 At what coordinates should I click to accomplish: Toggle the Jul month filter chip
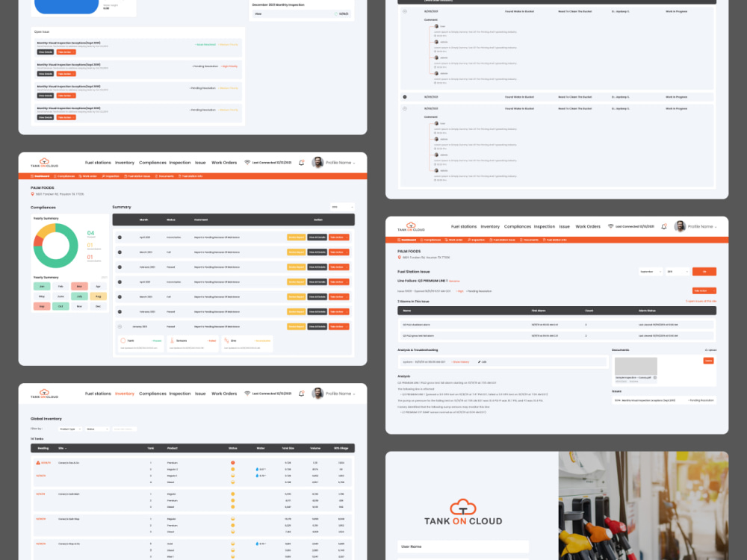click(x=79, y=296)
